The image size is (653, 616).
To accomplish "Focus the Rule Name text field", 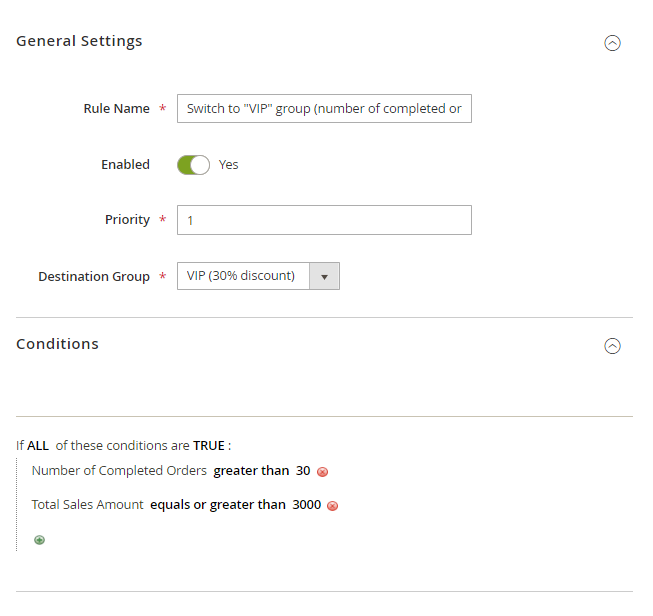I will point(324,109).
